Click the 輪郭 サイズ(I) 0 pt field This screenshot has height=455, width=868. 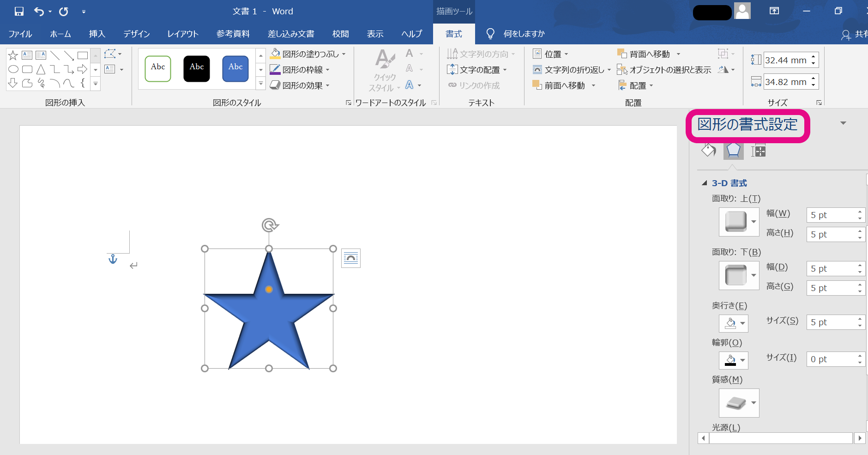(831, 359)
